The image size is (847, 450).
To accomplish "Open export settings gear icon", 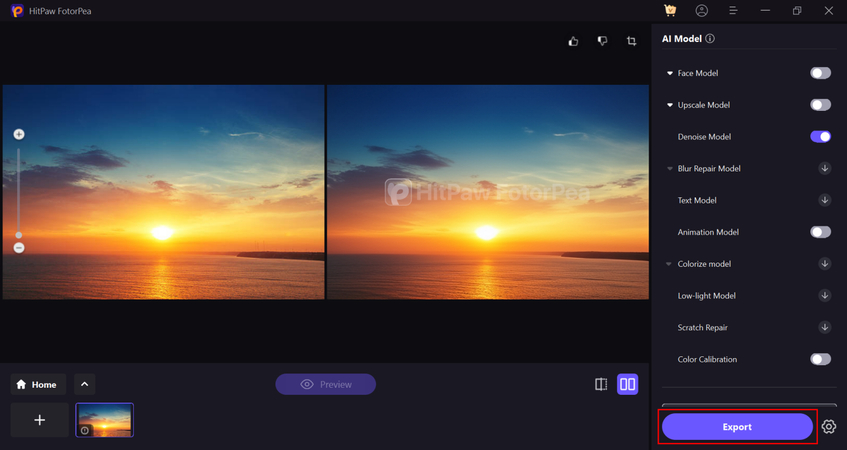I will click(829, 427).
